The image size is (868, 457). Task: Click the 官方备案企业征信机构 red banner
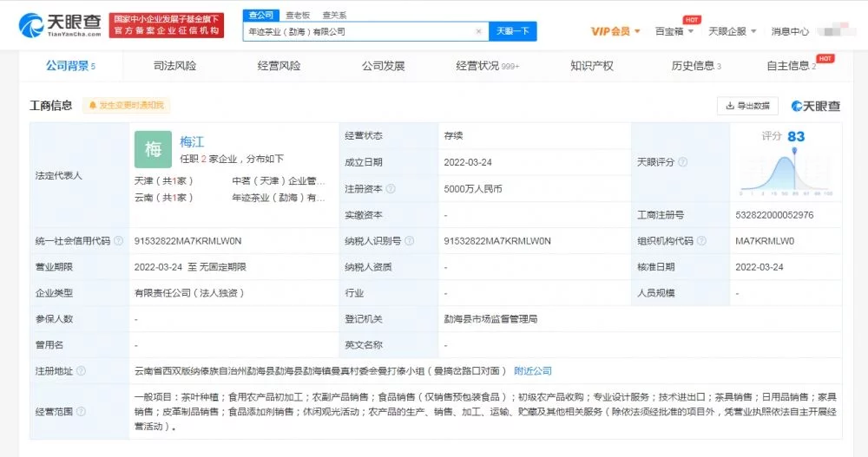pyautogui.click(x=167, y=25)
